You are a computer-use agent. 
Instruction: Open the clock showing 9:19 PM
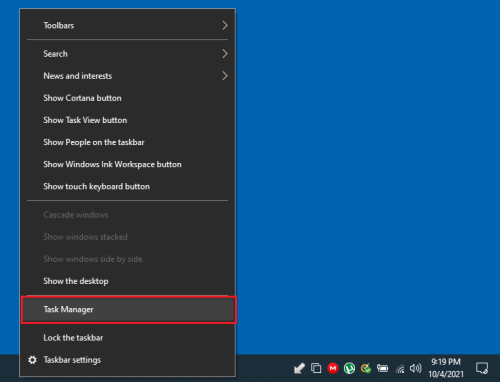pyautogui.click(x=446, y=368)
